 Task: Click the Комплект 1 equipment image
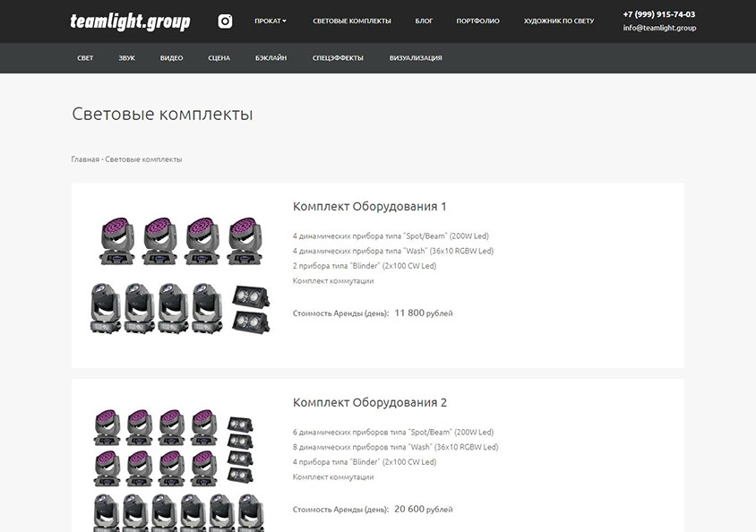pyautogui.click(x=180, y=275)
